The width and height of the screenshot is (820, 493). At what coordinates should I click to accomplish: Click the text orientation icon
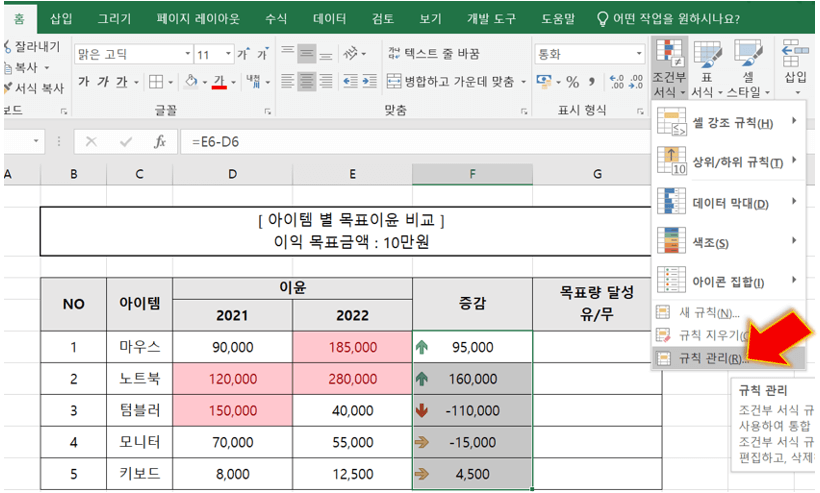351,53
